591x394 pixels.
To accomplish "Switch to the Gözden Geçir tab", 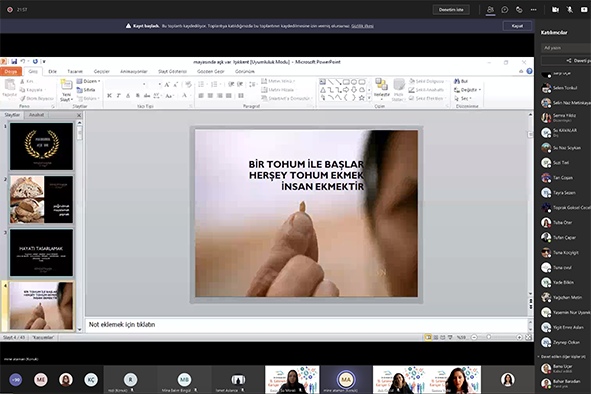I will [x=210, y=71].
